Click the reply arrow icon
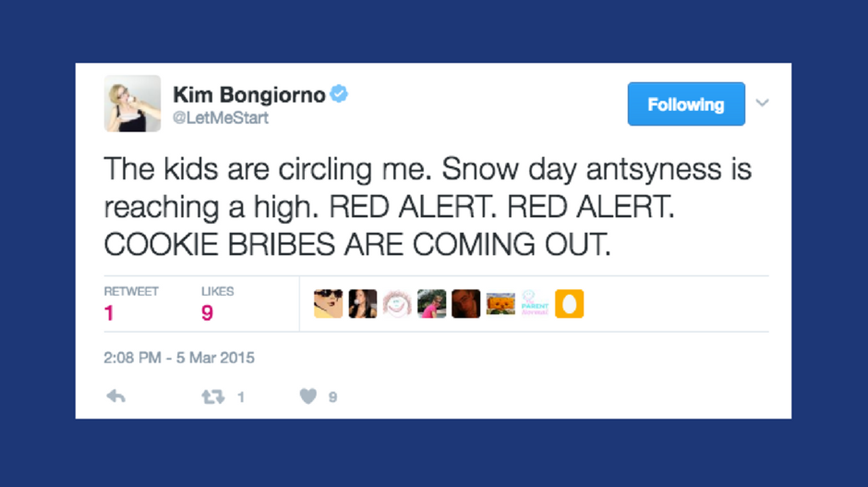 point(116,396)
